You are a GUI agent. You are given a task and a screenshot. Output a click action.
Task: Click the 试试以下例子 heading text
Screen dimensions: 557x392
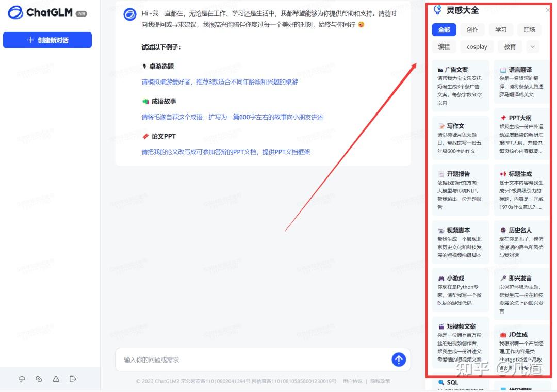[161, 47]
